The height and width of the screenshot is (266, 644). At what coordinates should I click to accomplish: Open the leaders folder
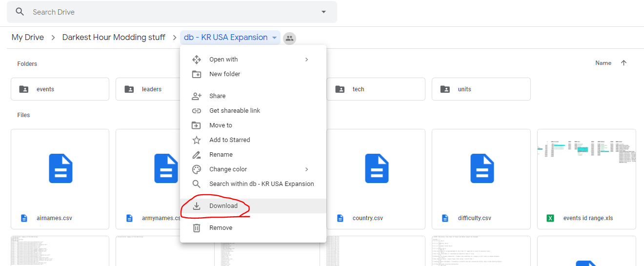(x=148, y=89)
